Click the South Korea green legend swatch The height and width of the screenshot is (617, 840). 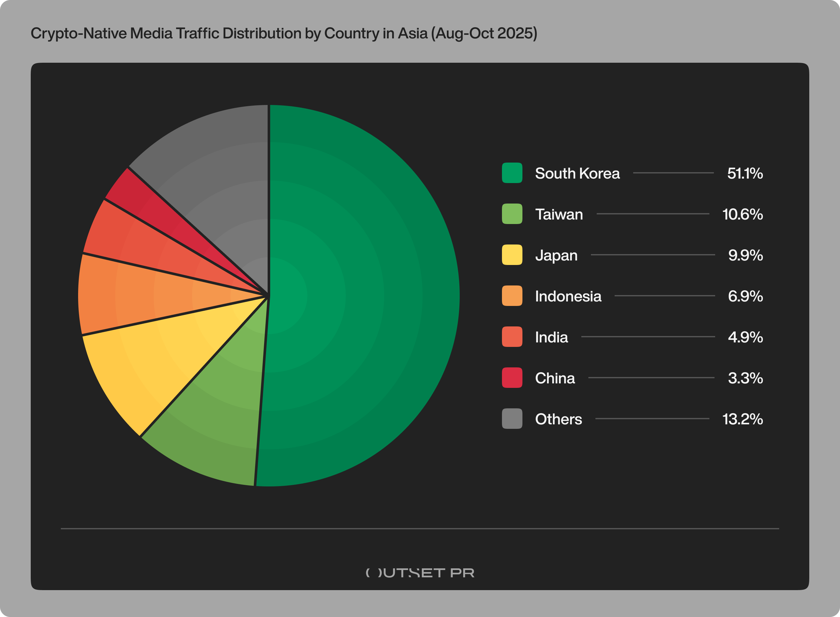click(x=512, y=173)
